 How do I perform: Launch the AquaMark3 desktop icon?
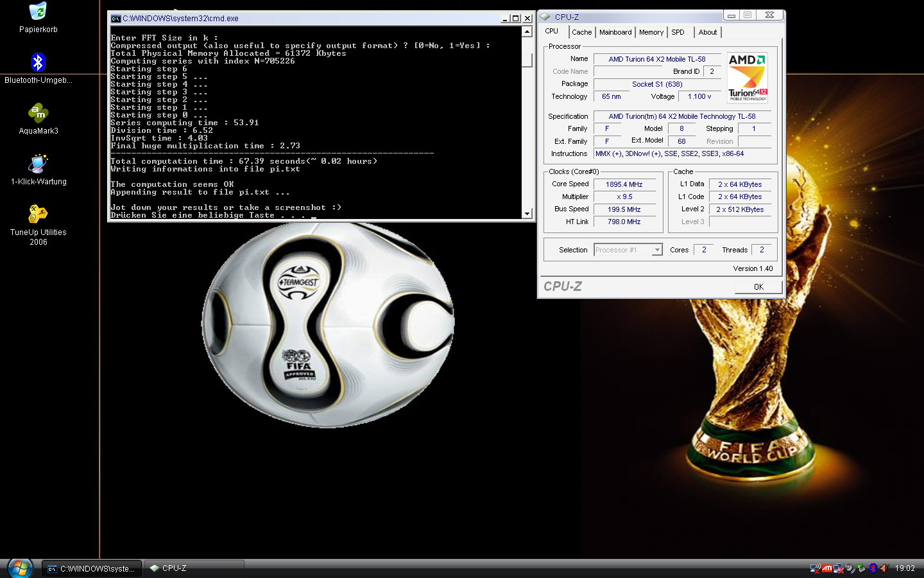(x=38, y=119)
